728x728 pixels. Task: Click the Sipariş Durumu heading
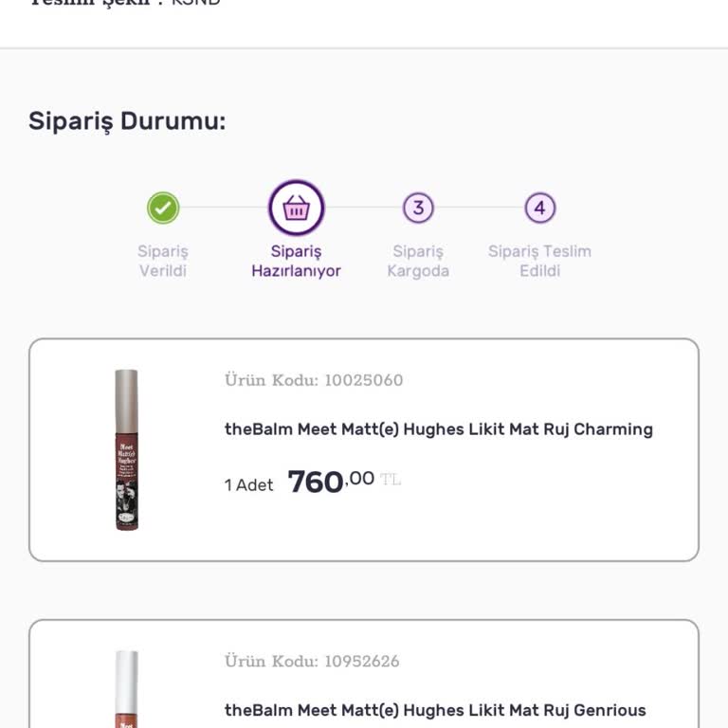pos(127,121)
